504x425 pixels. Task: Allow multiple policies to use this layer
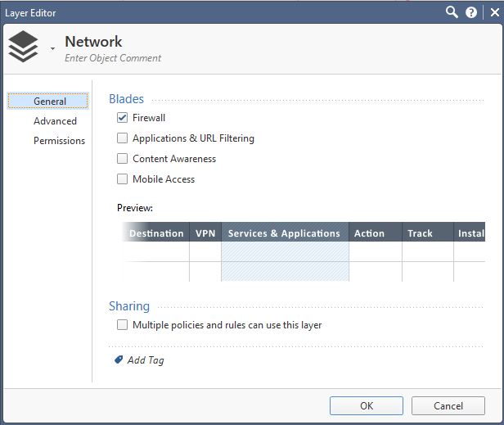click(x=122, y=324)
